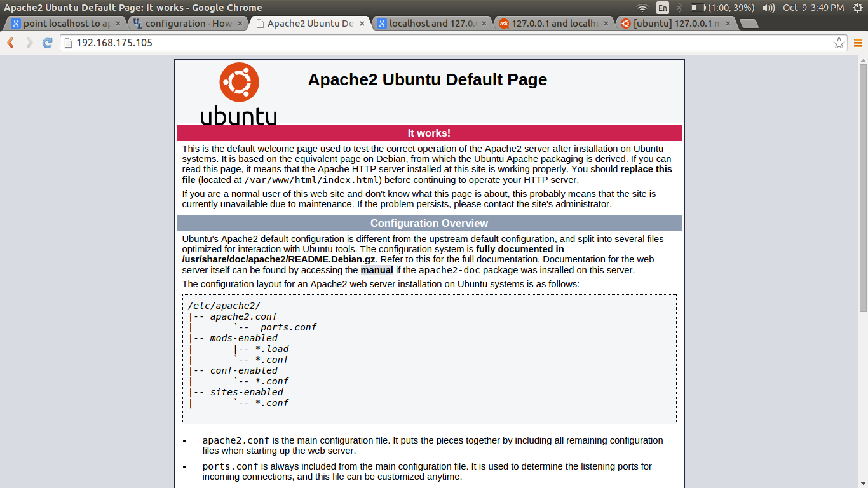Open the battery indicator showing 39%
This screenshot has height=488, width=868.
tap(722, 8)
